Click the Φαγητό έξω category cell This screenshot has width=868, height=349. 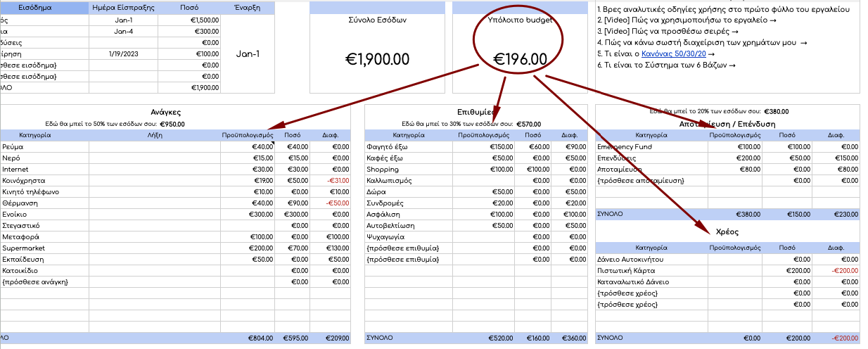click(387, 146)
